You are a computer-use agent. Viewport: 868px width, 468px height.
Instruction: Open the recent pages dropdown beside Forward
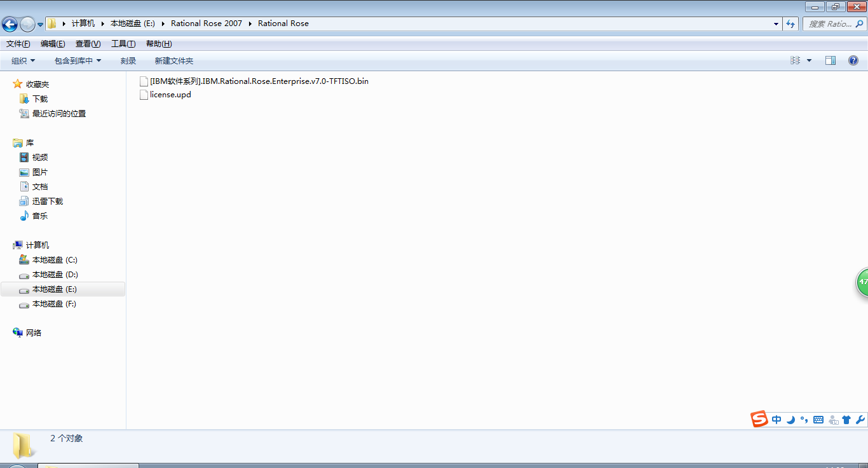pyautogui.click(x=41, y=24)
